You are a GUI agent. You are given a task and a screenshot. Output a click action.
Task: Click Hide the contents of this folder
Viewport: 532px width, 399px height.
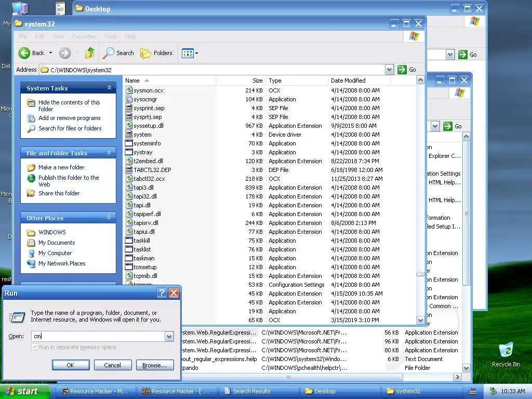click(69, 105)
